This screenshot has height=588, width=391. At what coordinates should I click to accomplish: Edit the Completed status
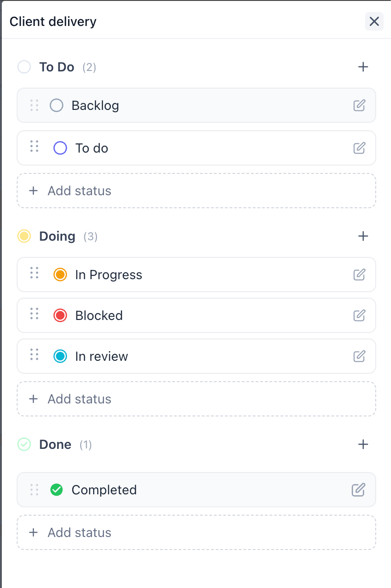point(358,490)
